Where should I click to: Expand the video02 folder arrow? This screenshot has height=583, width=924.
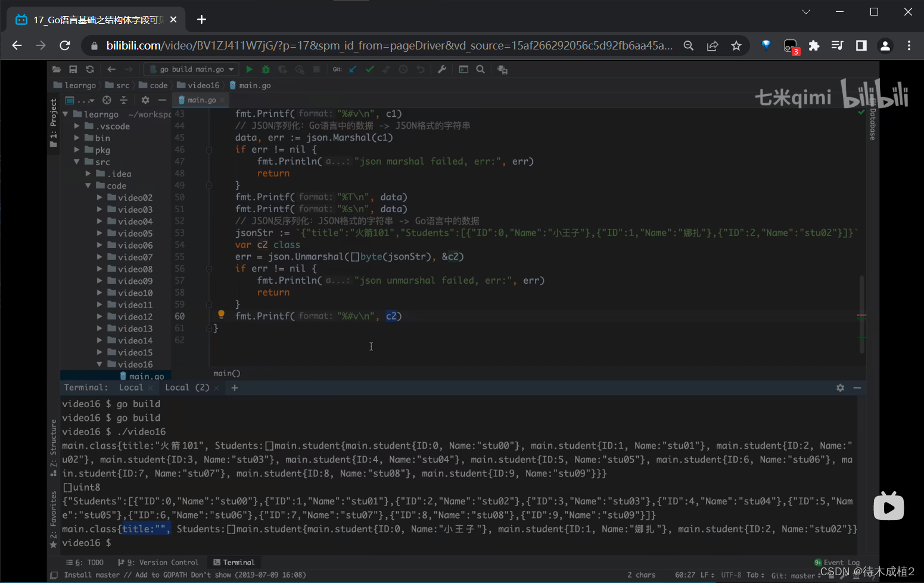tap(99, 197)
